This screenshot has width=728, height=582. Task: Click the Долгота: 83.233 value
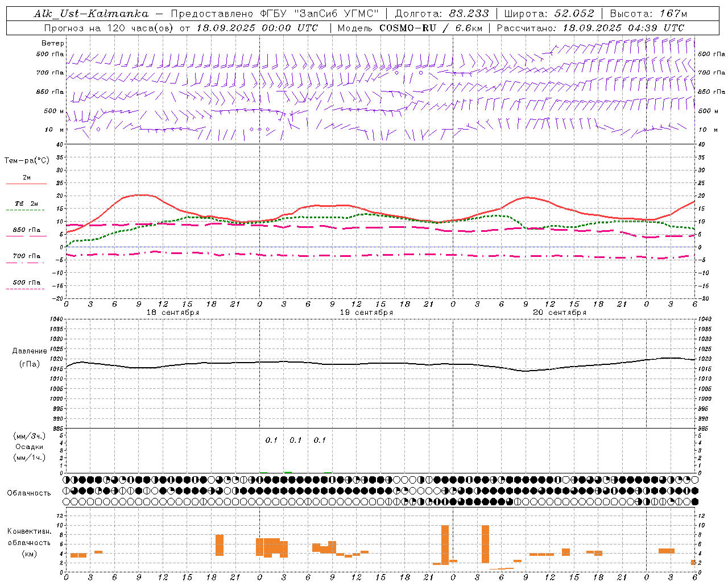[441, 14]
